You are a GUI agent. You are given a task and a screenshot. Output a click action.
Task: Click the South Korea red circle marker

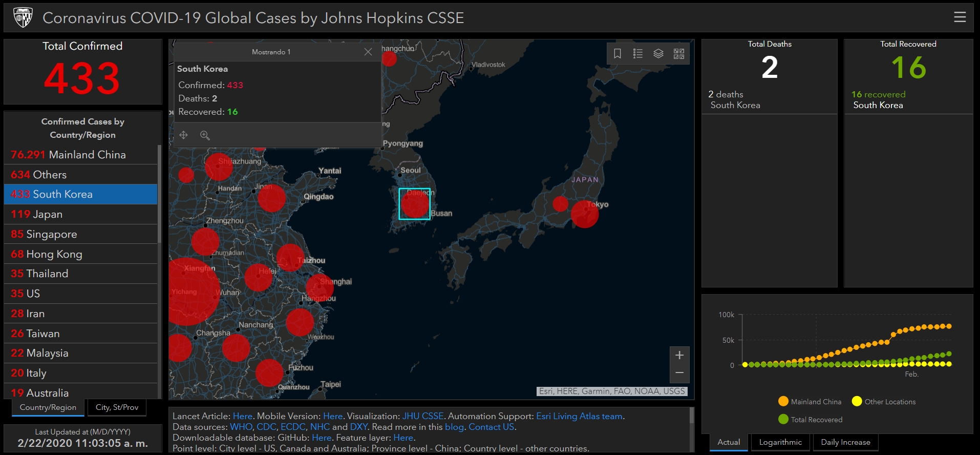[415, 203]
